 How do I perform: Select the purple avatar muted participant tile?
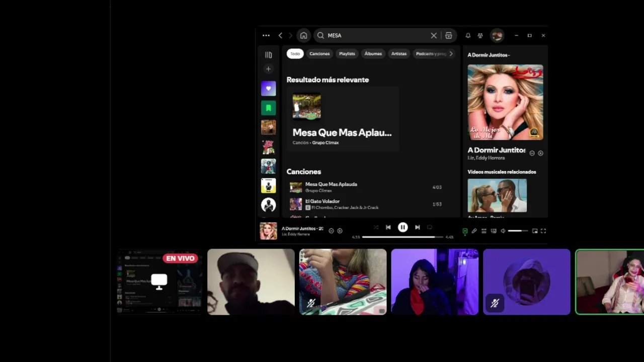[527, 282]
